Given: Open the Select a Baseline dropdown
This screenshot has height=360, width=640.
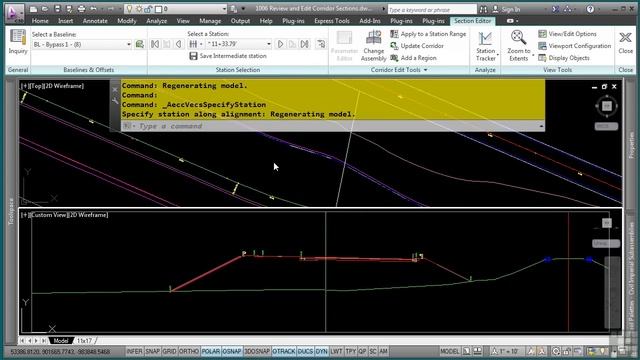Looking at the screenshot, I should pyautogui.click(x=129, y=44).
